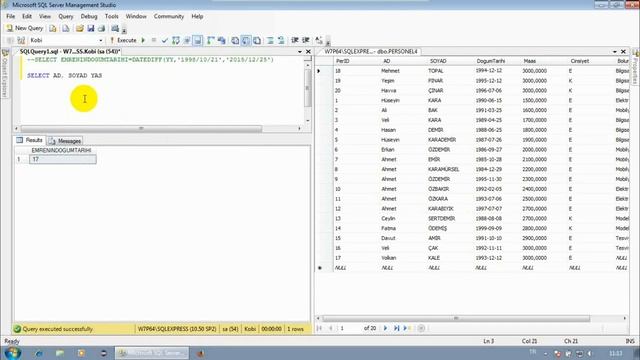The height and width of the screenshot is (360, 640).
Task: Open the Help menu
Action: 197,16
